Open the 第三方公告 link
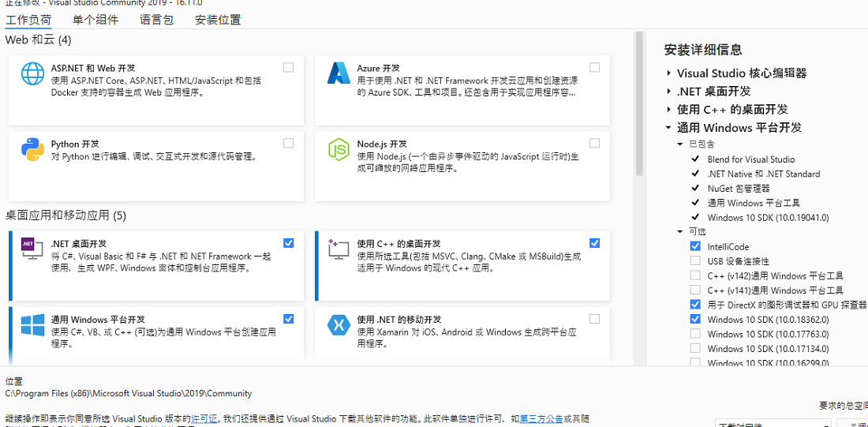This screenshot has width=868, height=427. click(x=541, y=418)
